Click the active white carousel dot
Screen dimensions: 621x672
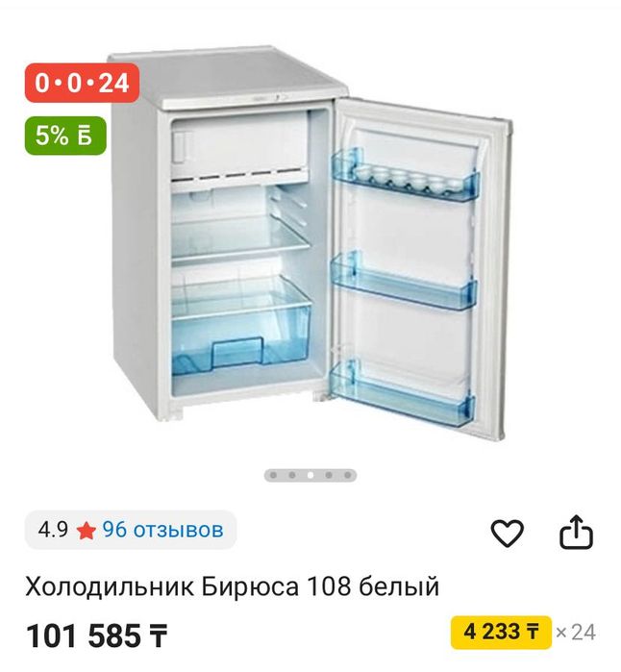310,475
